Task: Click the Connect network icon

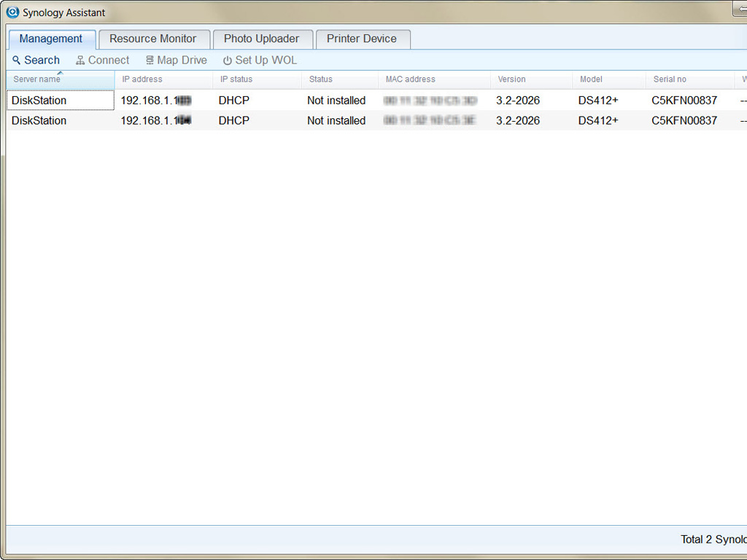Action: 80,61
